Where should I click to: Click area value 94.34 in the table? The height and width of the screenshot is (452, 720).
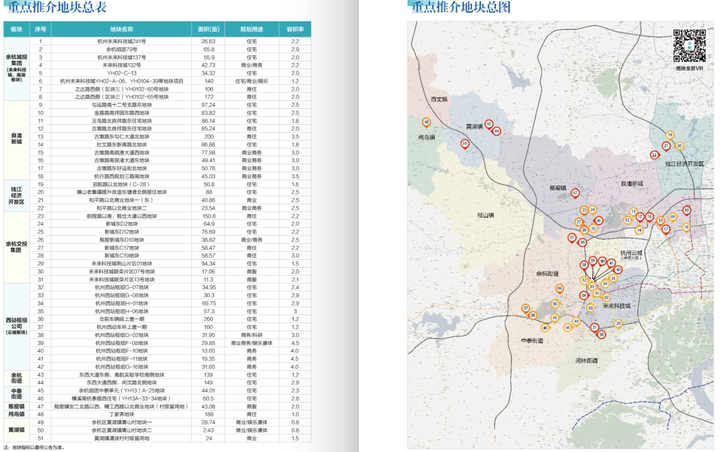[208, 264]
